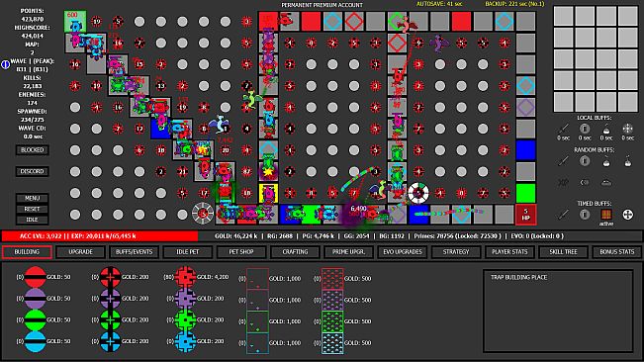
Task: Open the PRIME UPGR. tab
Action: (x=348, y=252)
